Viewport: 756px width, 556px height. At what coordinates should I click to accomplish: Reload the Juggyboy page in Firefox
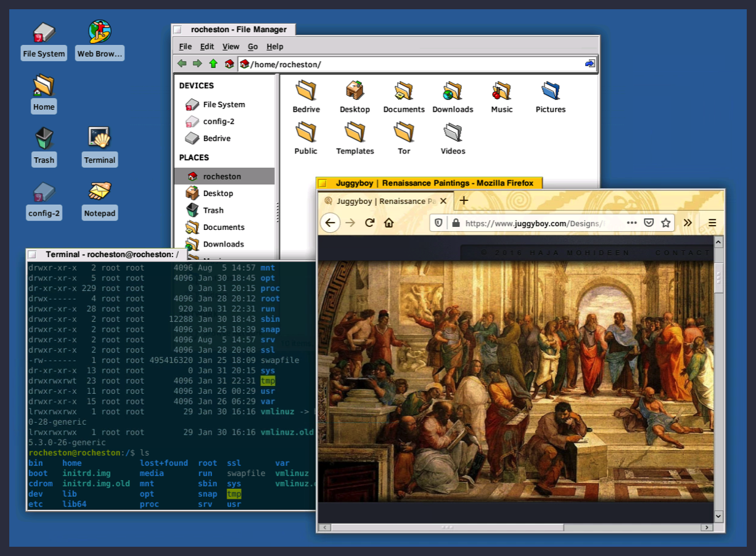point(370,223)
